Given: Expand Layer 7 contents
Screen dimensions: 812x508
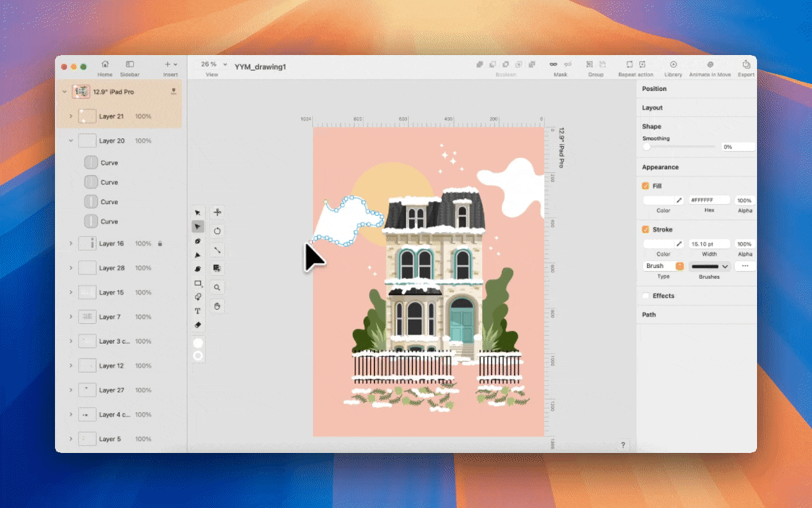Looking at the screenshot, I should [x=71, y=316].
